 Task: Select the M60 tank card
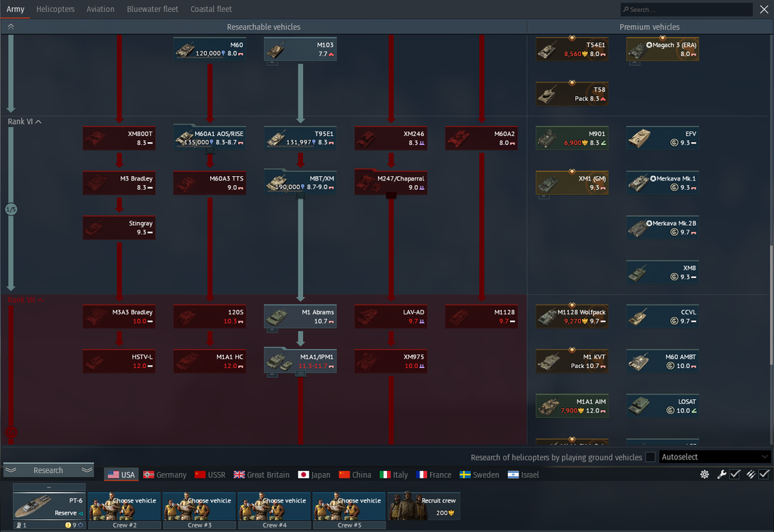click(210, 49)
